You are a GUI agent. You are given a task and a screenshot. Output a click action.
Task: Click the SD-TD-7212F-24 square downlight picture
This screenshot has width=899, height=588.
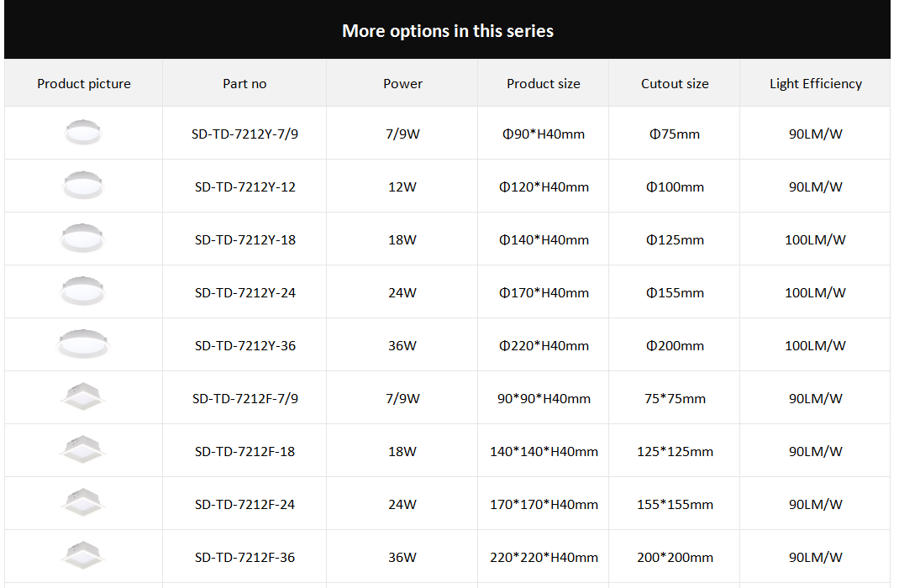(x=83, y=503)
